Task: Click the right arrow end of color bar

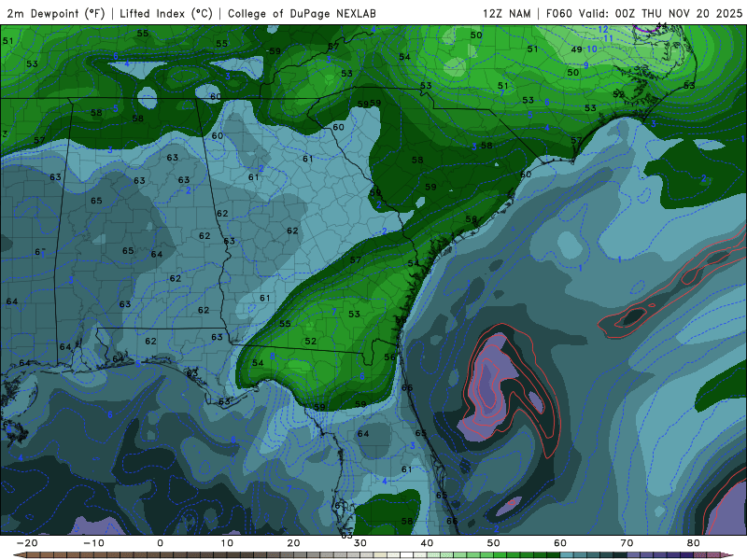Action: (x=727, y=555)
